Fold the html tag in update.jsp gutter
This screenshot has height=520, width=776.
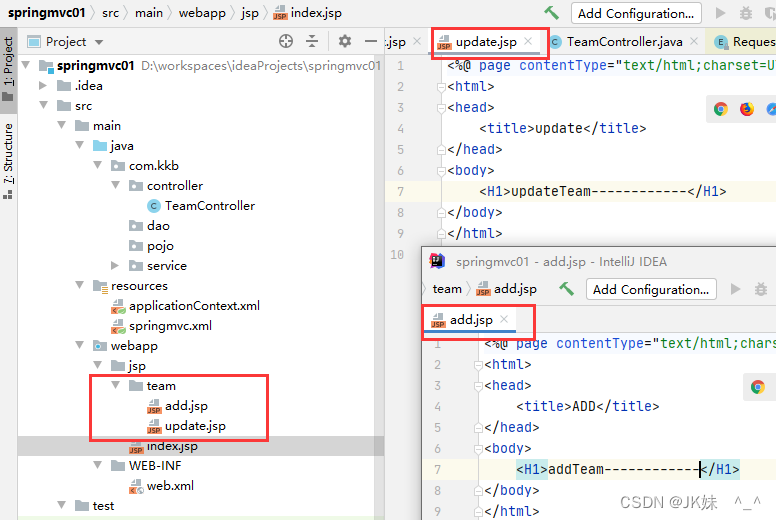[x=441, y=87]
